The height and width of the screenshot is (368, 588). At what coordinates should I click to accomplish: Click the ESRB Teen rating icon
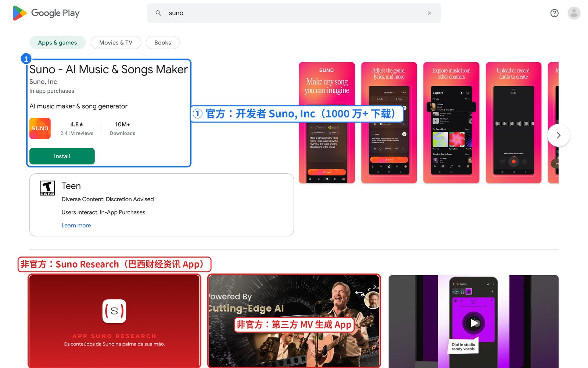47,188
